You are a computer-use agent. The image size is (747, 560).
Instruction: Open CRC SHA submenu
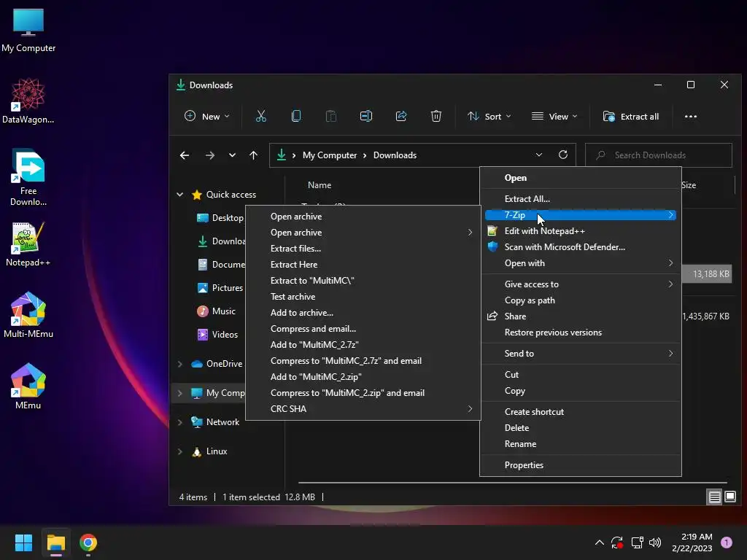pyautogui.click(x=363, y=409)
